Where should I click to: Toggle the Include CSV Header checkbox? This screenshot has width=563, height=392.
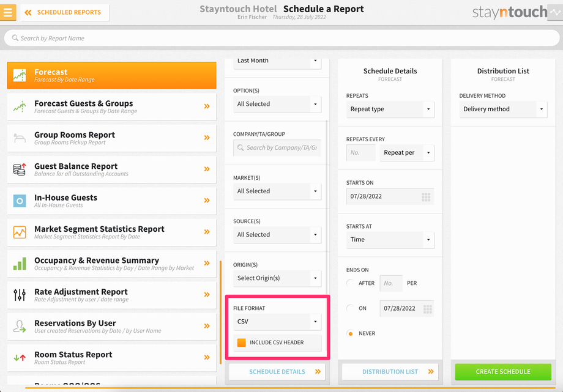tap(242, 342)
